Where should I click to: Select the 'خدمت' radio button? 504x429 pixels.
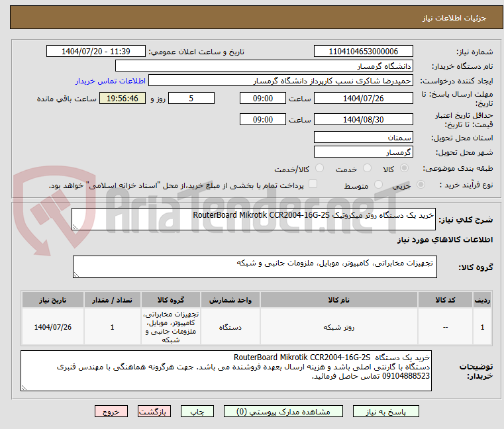(367, 168)
